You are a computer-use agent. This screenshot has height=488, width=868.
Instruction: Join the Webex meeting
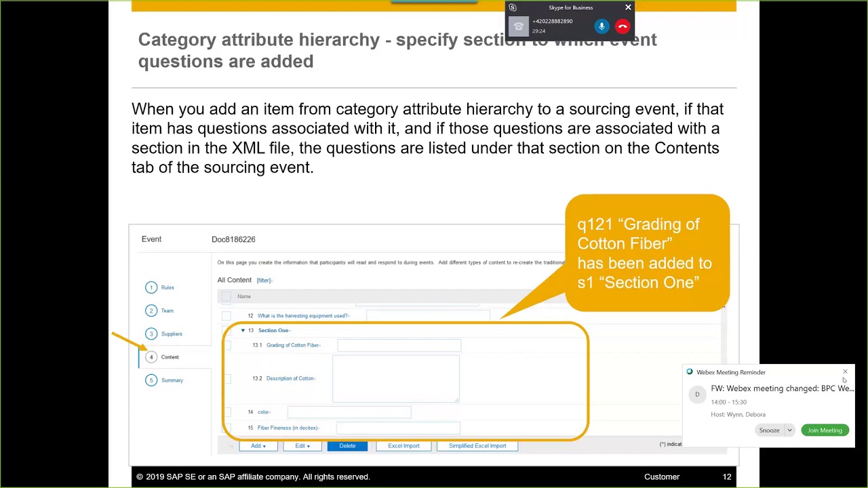pos(825,430)
